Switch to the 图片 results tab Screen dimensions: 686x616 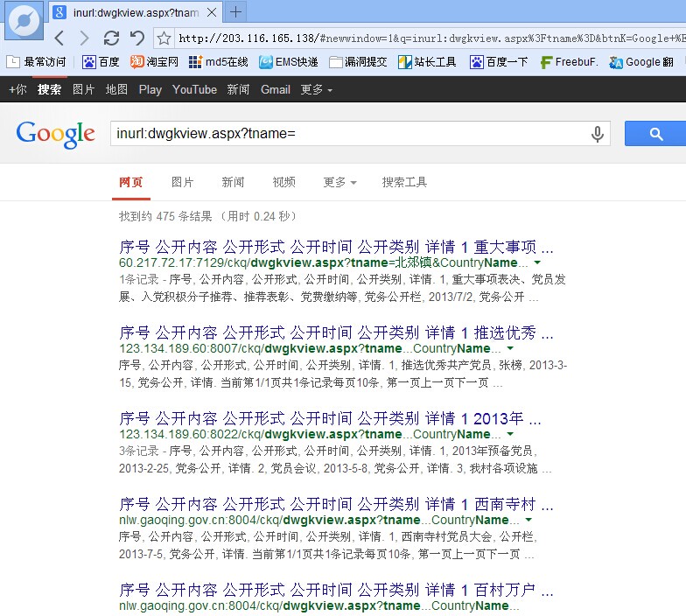click(x=182, y=182)
